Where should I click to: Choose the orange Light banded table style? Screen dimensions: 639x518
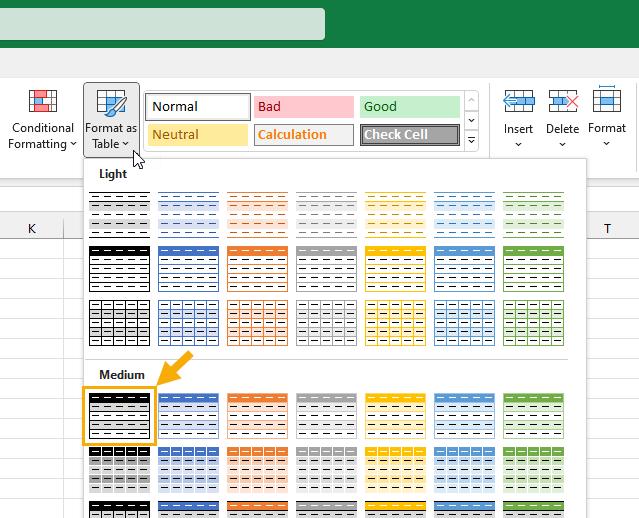258,215
